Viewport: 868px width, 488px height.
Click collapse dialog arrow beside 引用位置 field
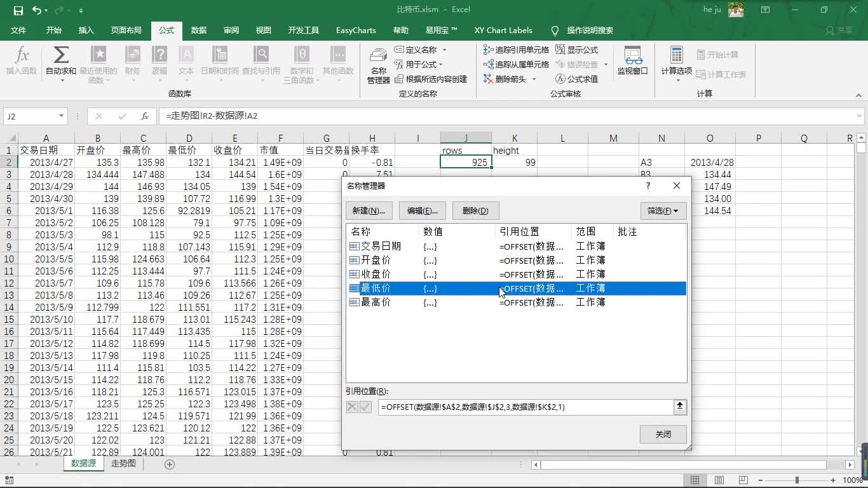point(680,407)
